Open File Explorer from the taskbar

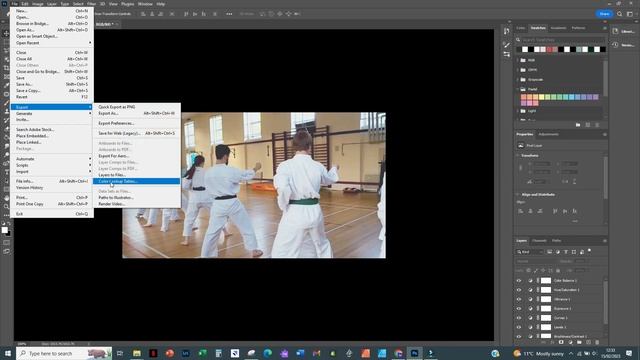[x=137, y=353]
